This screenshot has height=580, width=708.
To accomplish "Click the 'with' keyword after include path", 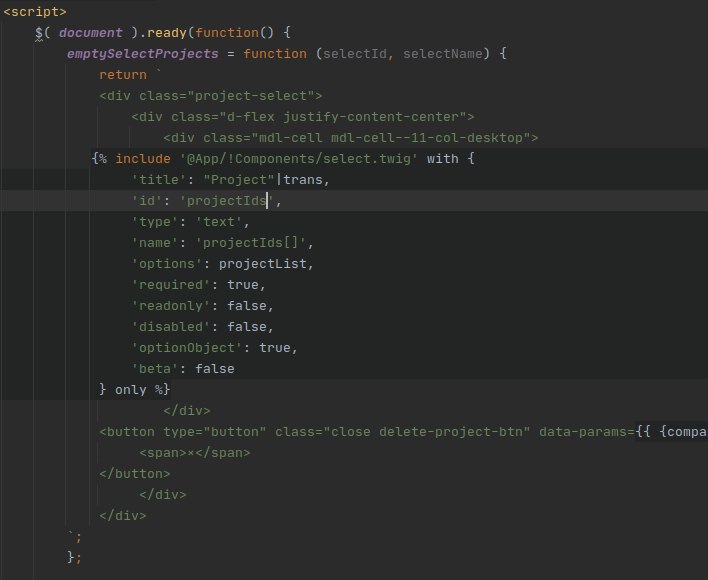I will pyautogui.click(x=442, y=159).
